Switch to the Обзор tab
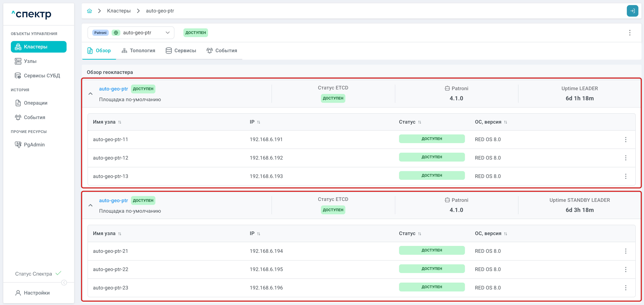This screenshot has width=644, height=305. point(99,50)
